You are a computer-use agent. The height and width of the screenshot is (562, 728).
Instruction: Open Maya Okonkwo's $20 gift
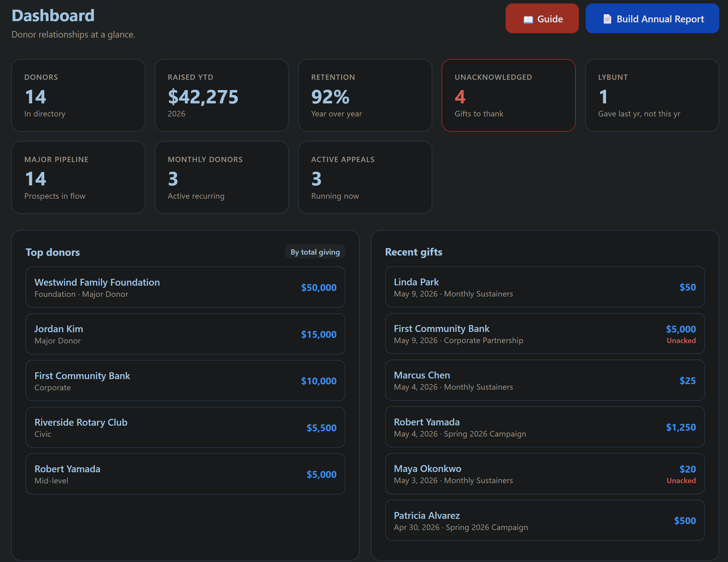click(545, 474)
